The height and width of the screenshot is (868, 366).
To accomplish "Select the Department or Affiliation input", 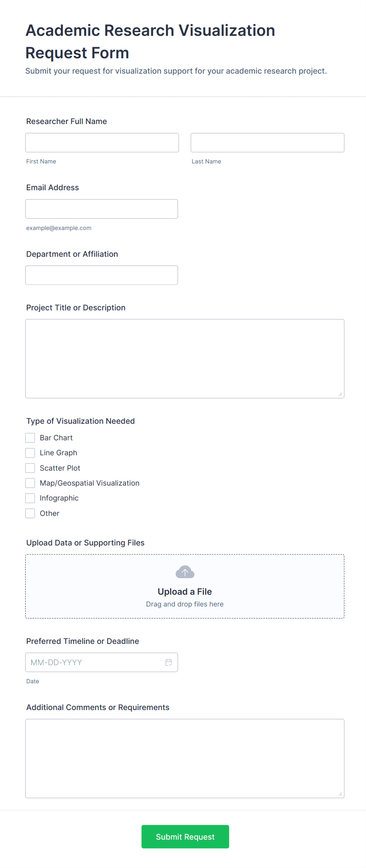I will (102, 275).
